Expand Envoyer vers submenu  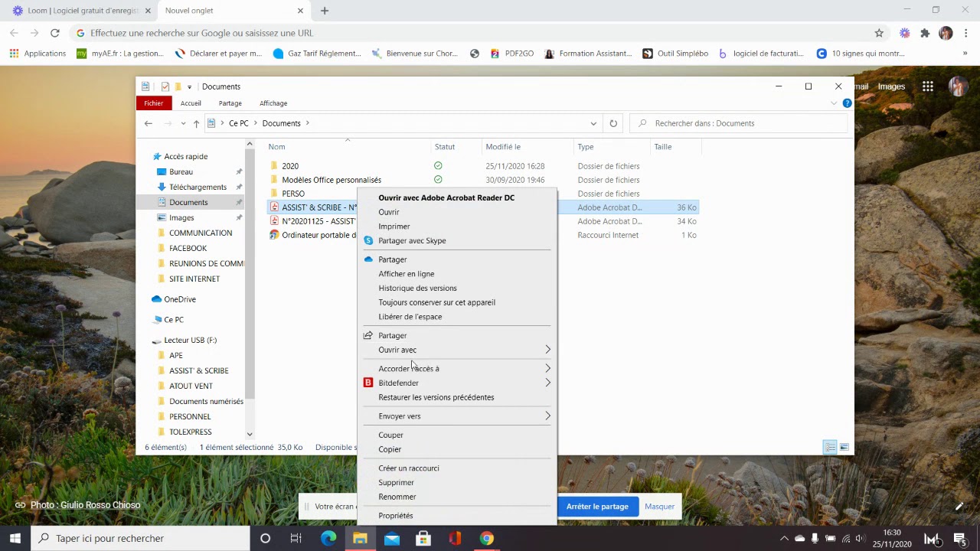[547, 416]
